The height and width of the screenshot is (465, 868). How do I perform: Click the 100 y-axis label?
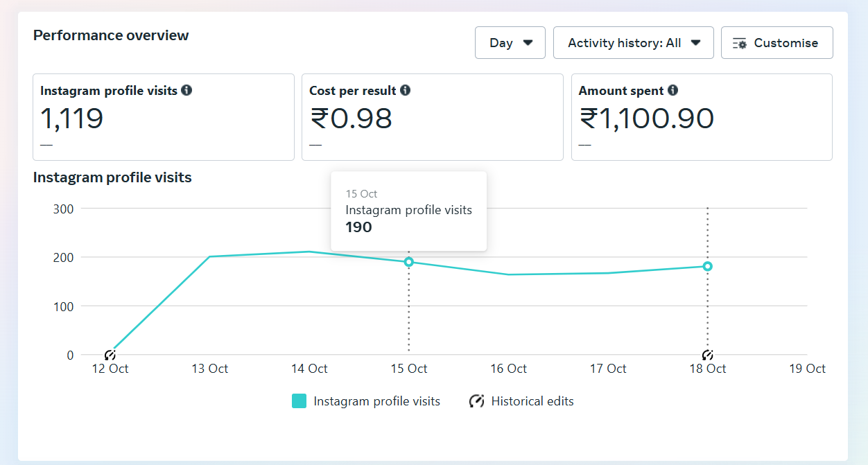point(64,306)
